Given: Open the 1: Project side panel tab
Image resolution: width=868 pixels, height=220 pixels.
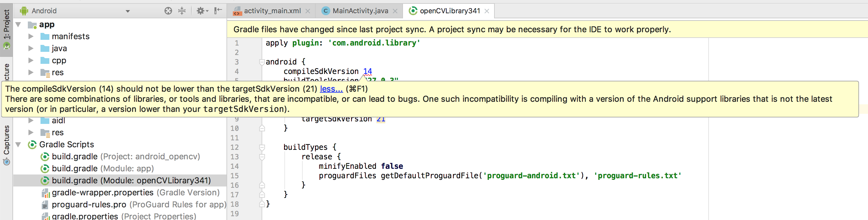Looking at the screenshot, I should 6,29.
